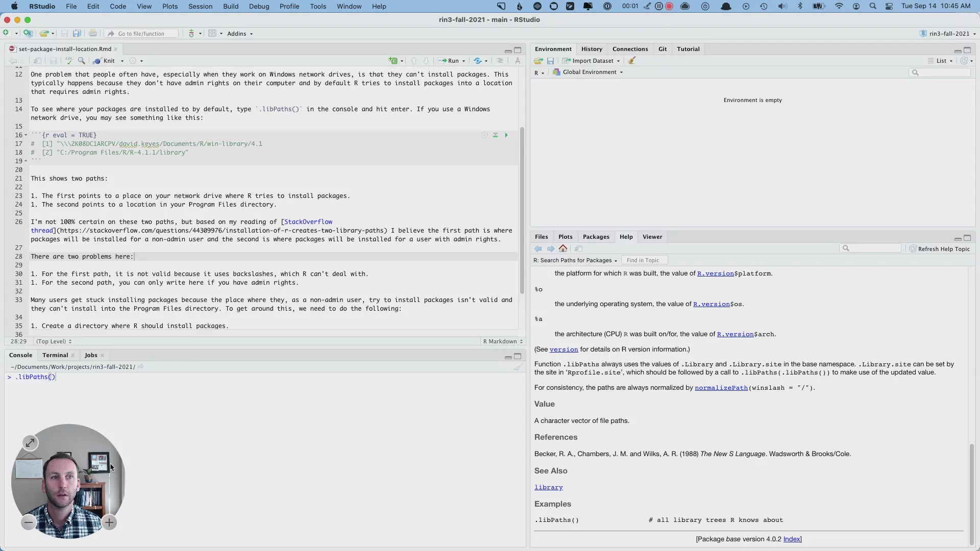Open Import Dataset dropdown
Image resolution: width=980 pixels, height=551 pixels.
click(592, 61)
